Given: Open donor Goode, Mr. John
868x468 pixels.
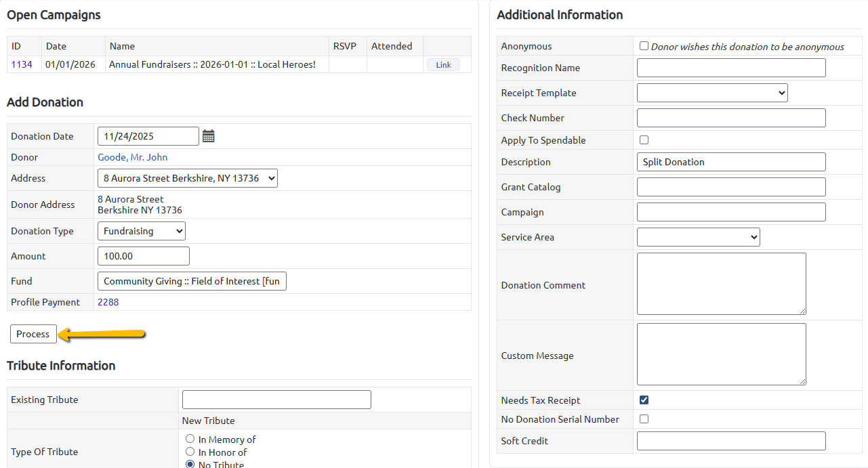Looking at the screenshot, I should [x=133, y=157].
